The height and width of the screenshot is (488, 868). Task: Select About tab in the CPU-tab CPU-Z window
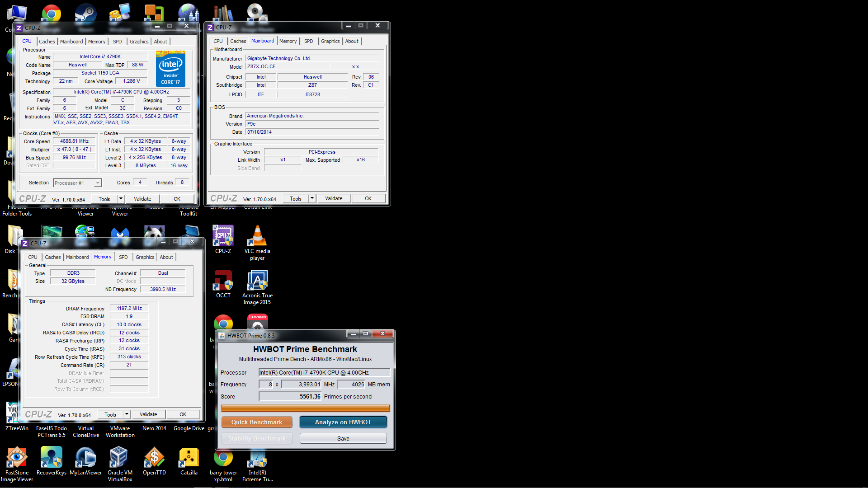click(160, 42)
